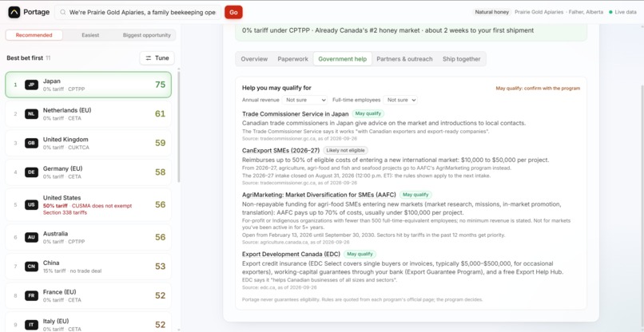This screenshot has width=644, height=332.
Task: Click the Natural honey tag
Action: (491, 12)
